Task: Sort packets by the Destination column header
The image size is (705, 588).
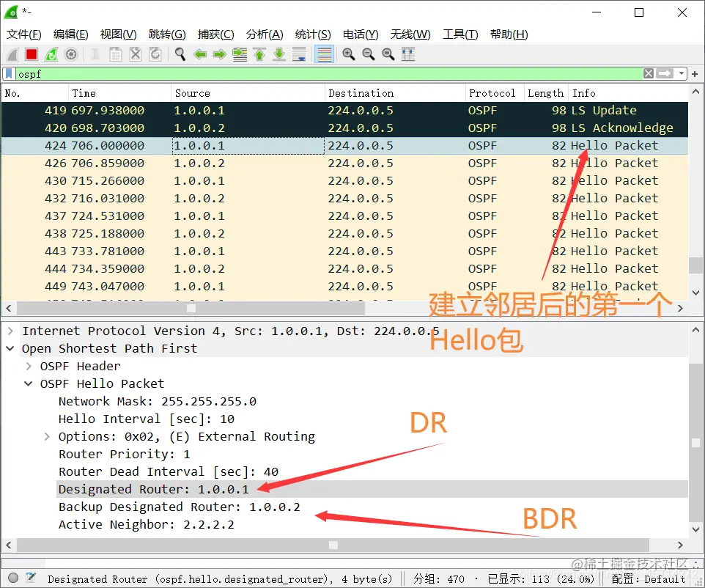Action: click(395, 93)
